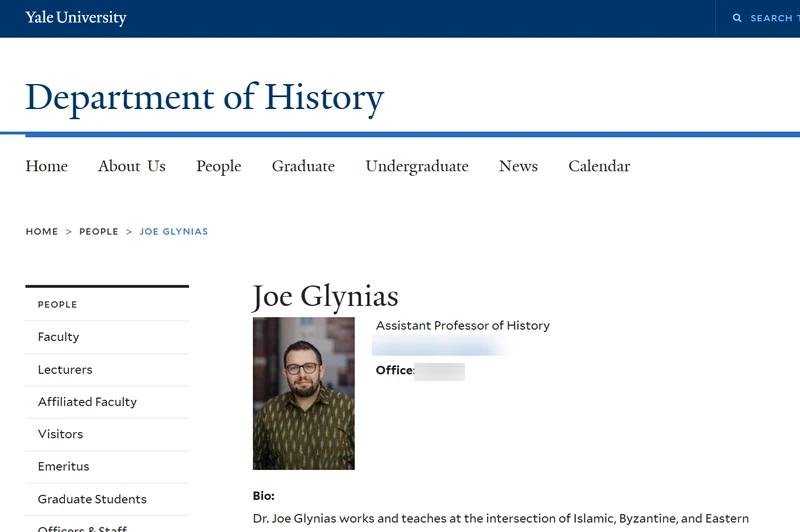Viewport: 800px width, 532px height.
Task: Click the JOE GLYNIAS breadcrumb
Action: pyautogui.click(x=174, y=232)
